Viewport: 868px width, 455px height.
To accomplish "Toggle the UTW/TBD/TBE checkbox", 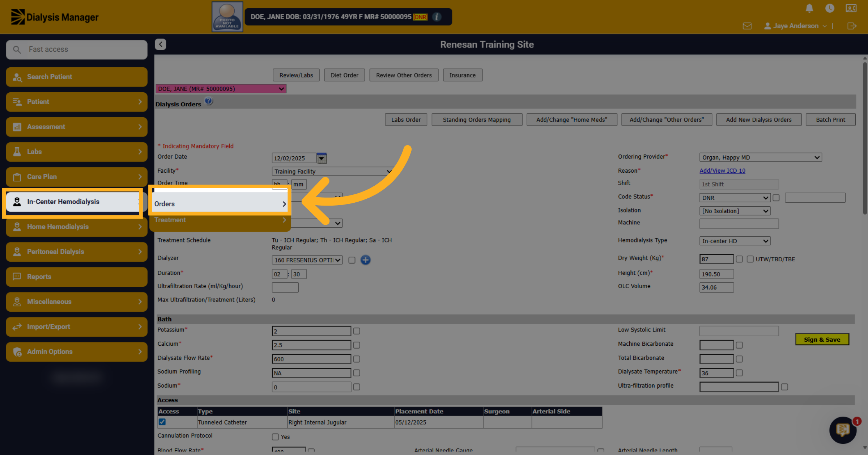I will click(750, 259).
